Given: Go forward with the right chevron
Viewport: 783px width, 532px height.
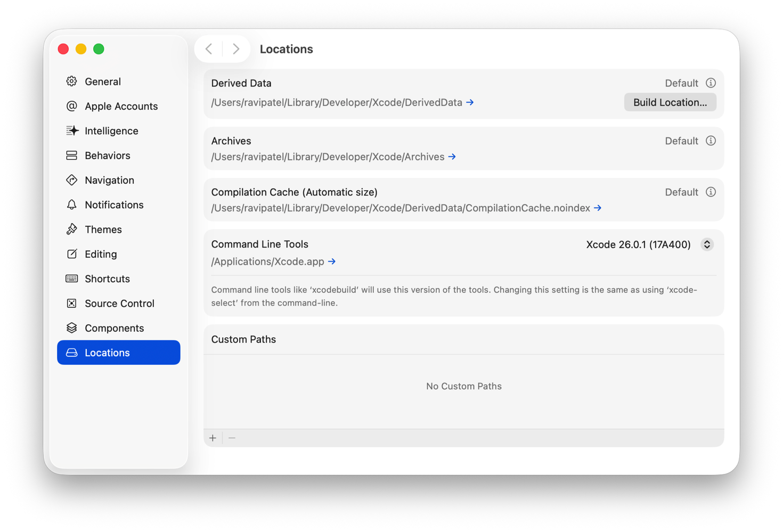Looking at the screenshot, I should (x=236, y=49).
